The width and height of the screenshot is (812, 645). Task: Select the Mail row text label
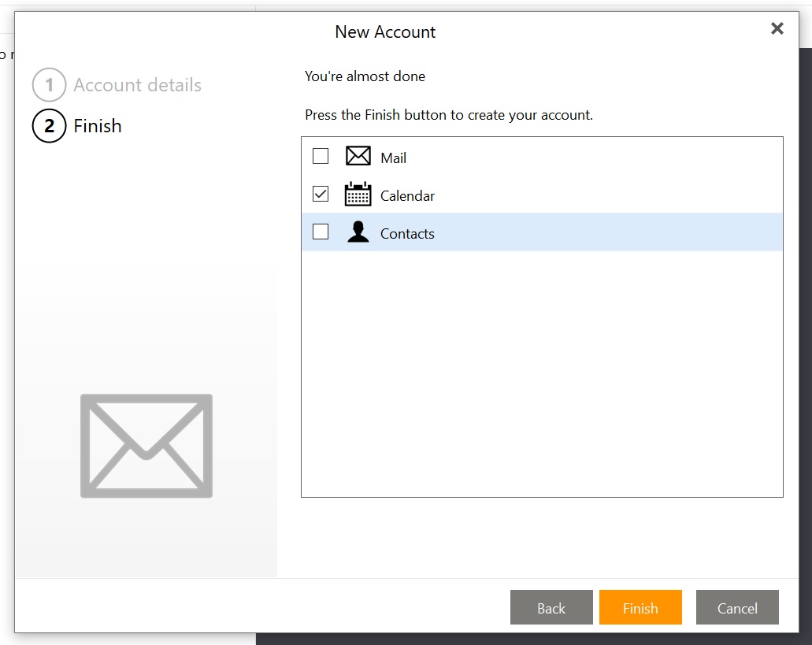[x=393, y=158]
